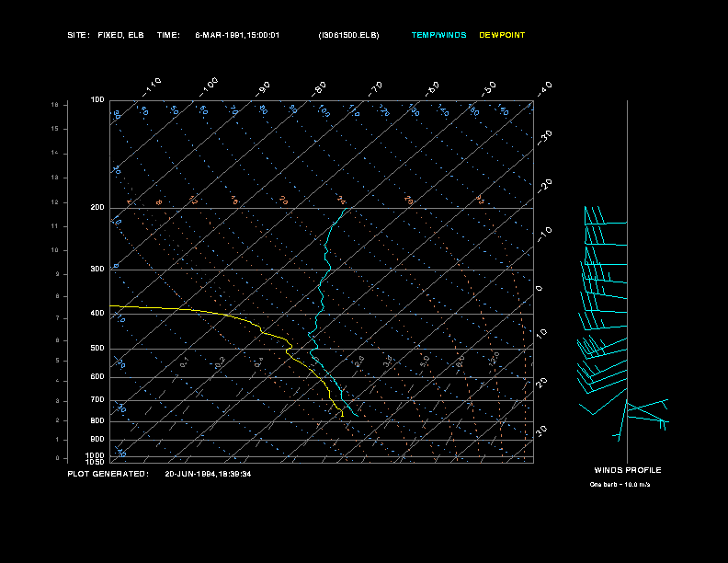Click the "800" pressure level label
Image resolution: width=728 pixels, height=563 pixels.
[97, 420]
